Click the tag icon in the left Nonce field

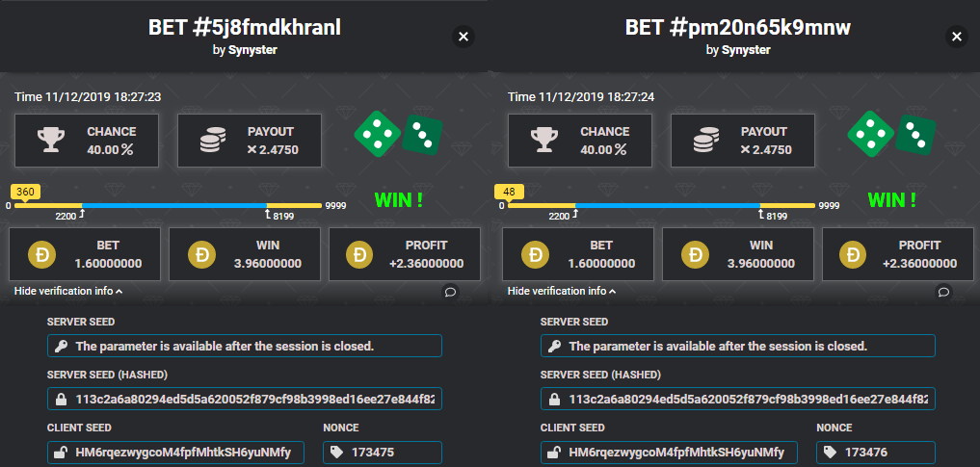pyautogui.click(x=335, y=452)
